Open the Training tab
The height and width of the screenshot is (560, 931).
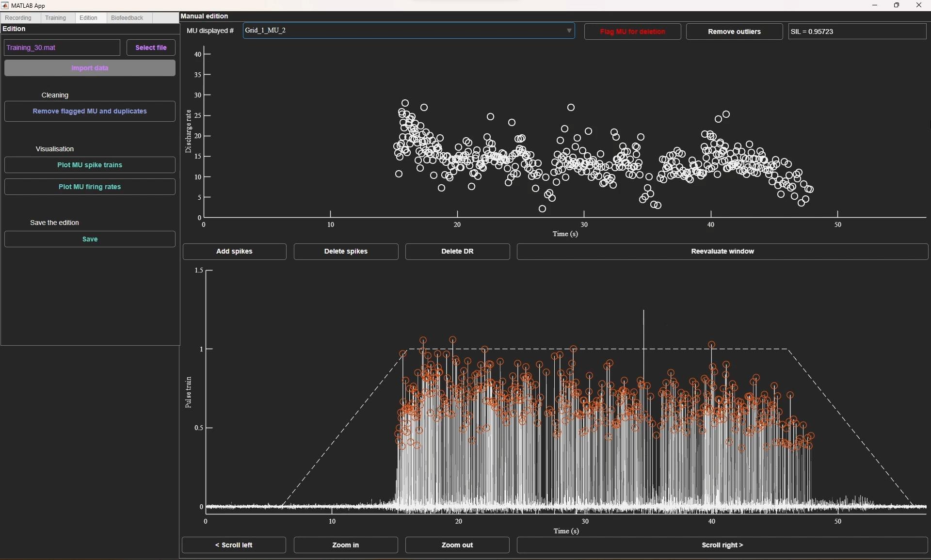[56, 18]
